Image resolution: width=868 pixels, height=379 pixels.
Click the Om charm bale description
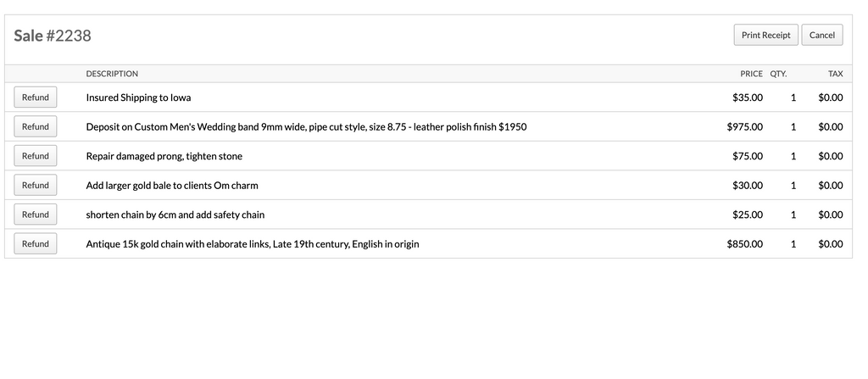pos(172,186)
